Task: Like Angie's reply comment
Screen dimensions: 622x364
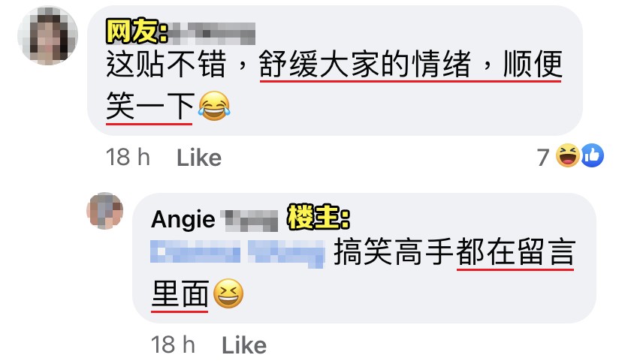Action: point(244,345)
